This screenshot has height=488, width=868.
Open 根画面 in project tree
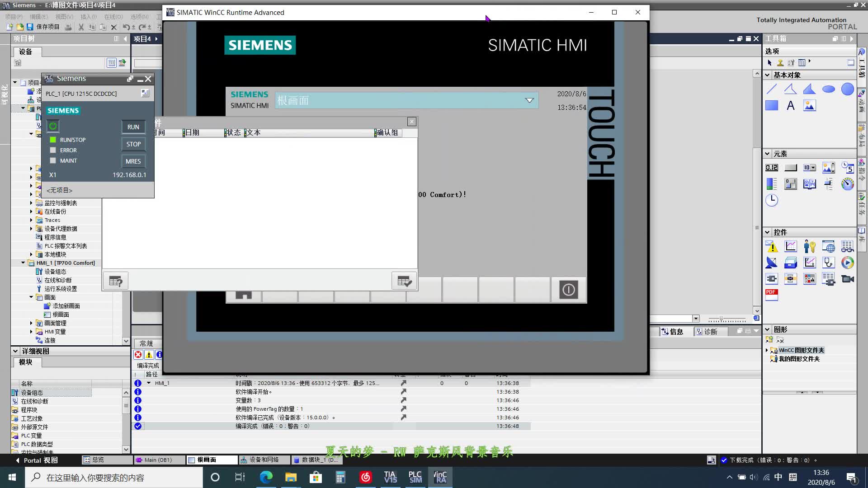[61, 314]
